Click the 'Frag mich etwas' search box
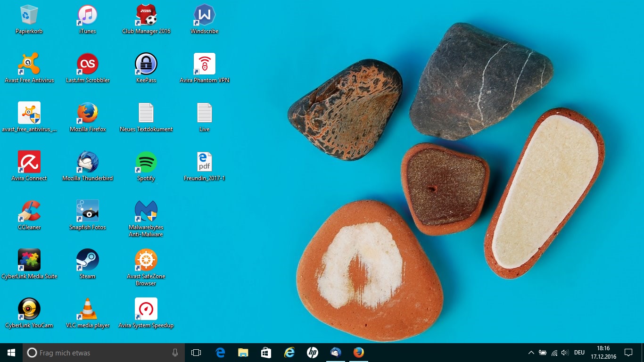The height and width of the screenshot is (362, 644). tap(104, 353)
